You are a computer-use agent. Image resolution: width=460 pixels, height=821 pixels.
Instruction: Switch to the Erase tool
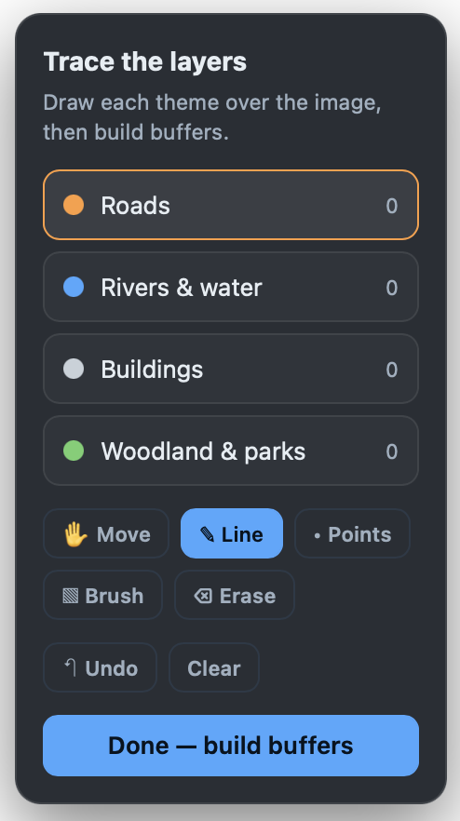[x=234, y=595]
